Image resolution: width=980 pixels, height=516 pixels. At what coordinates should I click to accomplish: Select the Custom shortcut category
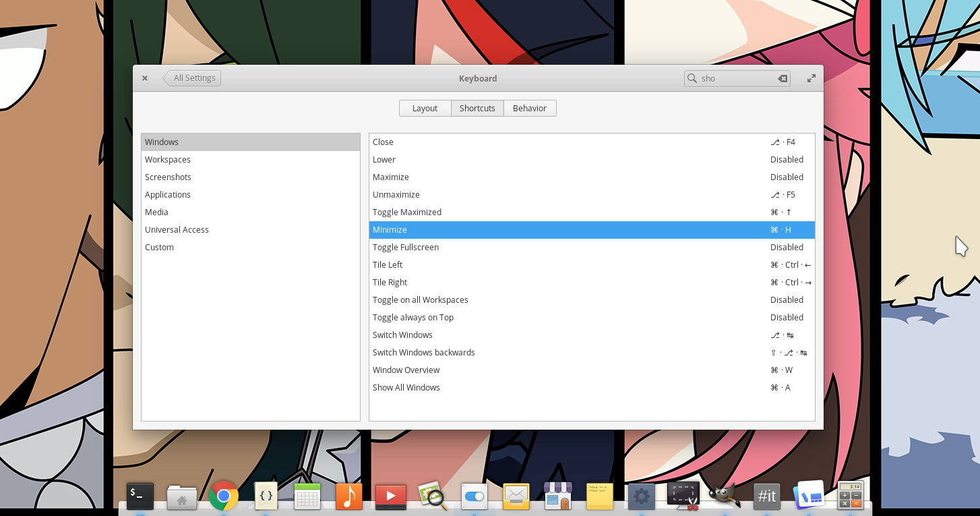point(251,247)
